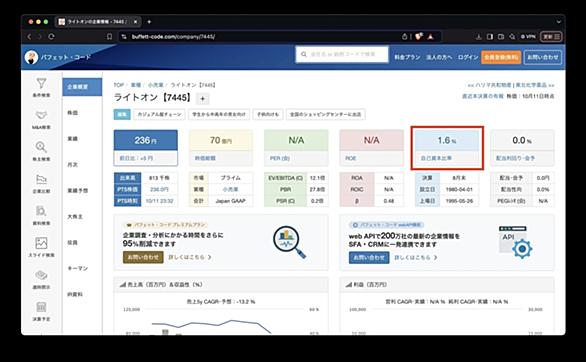Click the Buffett Code avatar logo
586x362 pixels.
click(31, 57)
